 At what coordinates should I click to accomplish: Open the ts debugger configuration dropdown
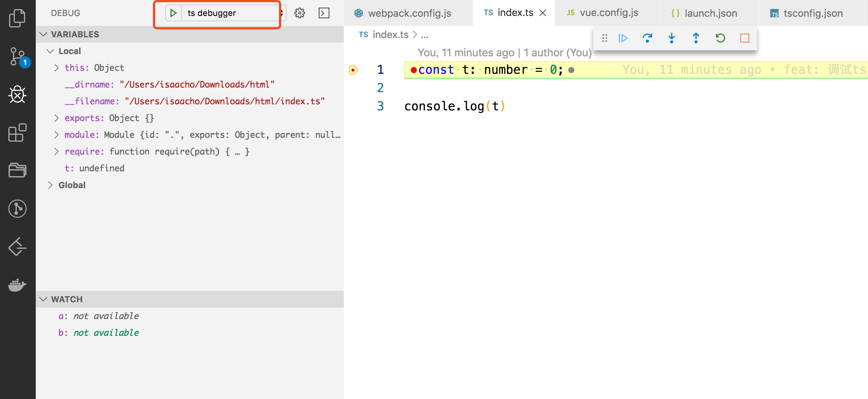click(x=233, y=13)
